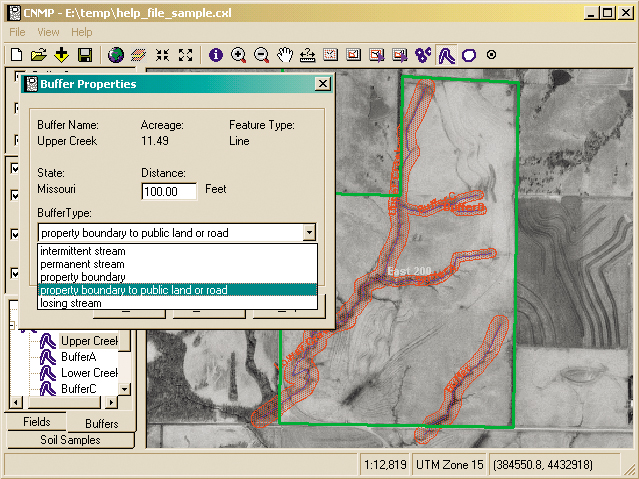The width and height of the screenshot is (639, 479).
Task: Select the Zoom In magnifier tool
Action: 239,55
